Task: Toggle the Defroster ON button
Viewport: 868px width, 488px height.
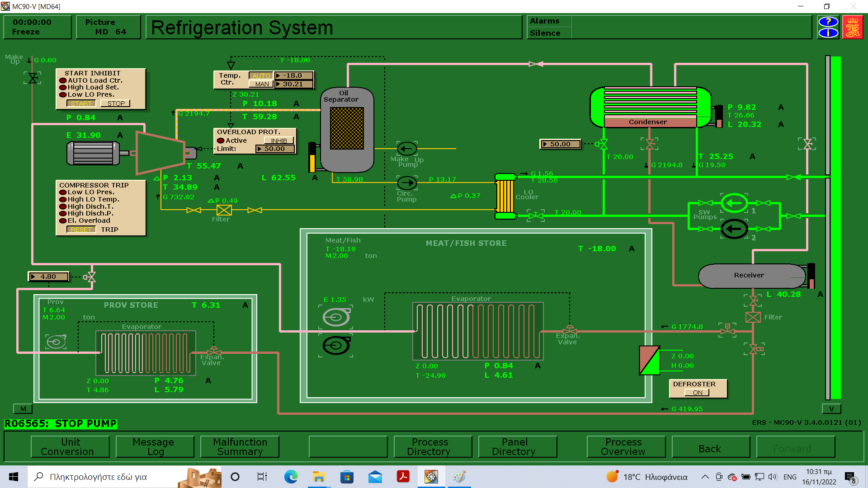Action: (698, 393)
